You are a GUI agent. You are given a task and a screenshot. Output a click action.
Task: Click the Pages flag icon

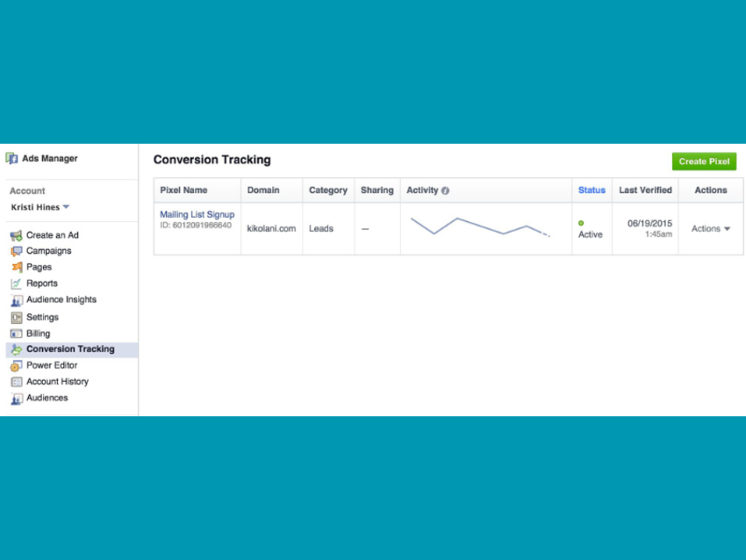(x=16, y=268)
